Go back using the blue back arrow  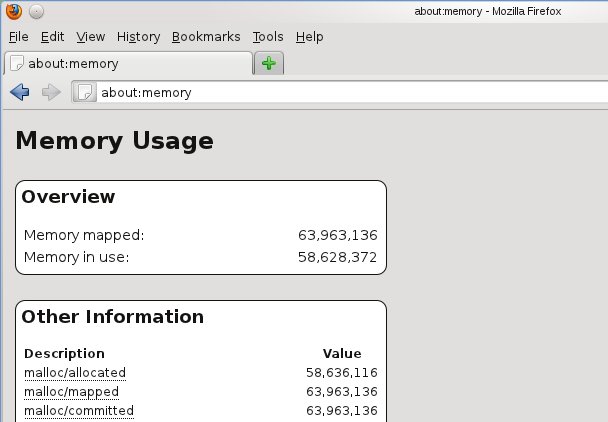tap(20, 92)
